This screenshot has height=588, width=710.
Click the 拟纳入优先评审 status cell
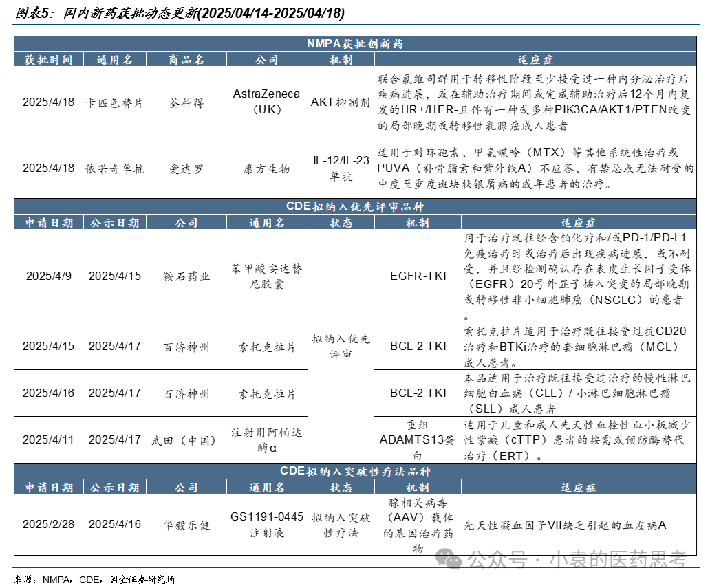[341, 347]
